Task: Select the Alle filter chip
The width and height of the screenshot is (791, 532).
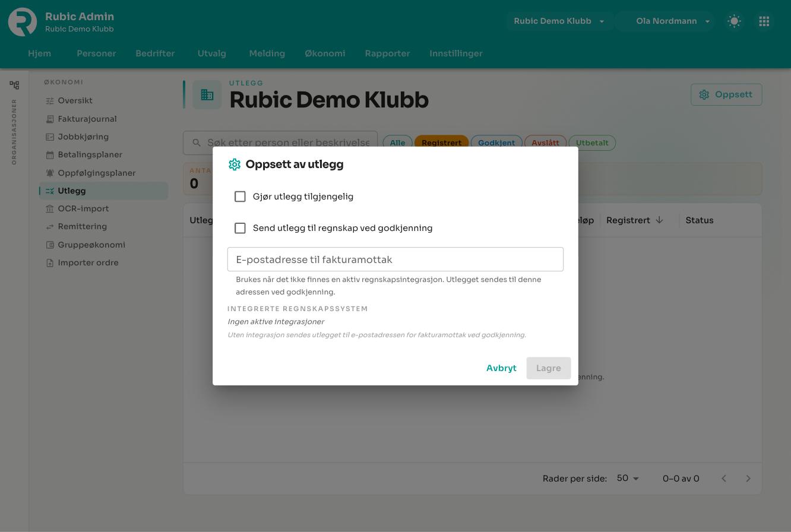Action: tap(397, 142)
